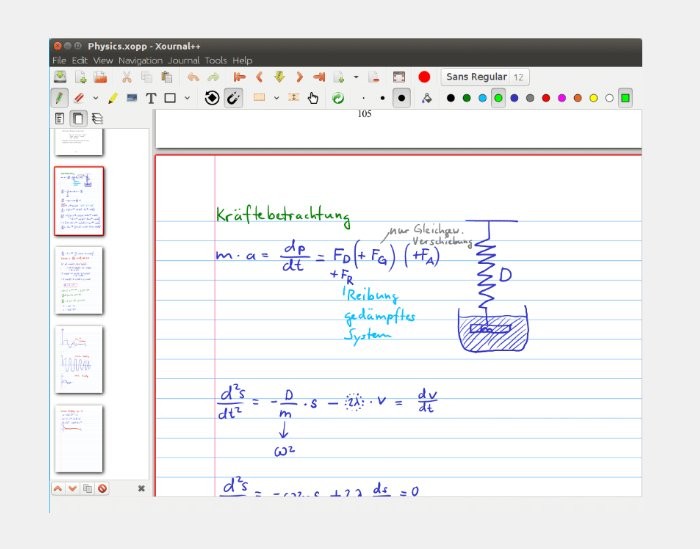The image size is (700, 549).
Task: Choose the magenta pen color swatch
Action: click(561, 98)
